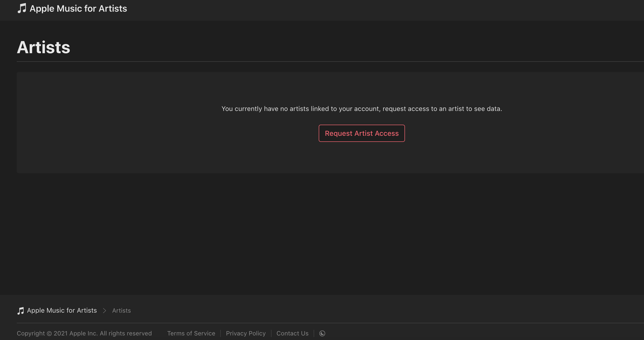Click the Request Artist Access button
The image size is (644, 340).
pos(362,133)
